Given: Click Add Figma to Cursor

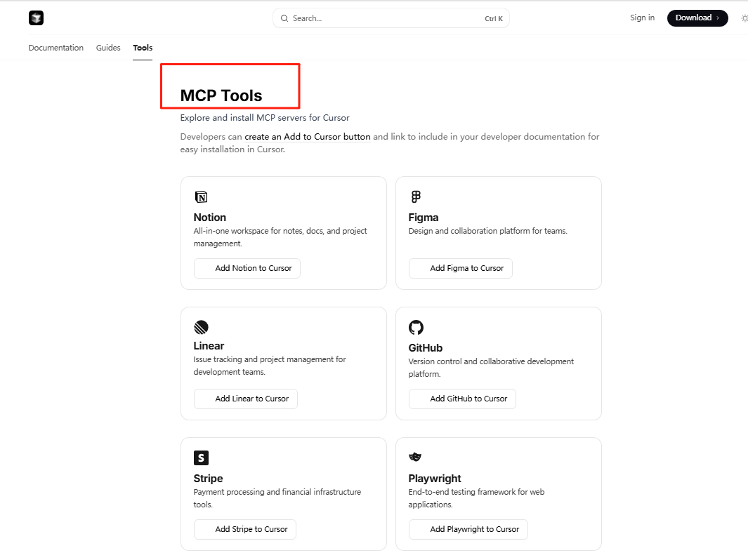Looking at the screenshot, I should click(460, 268).
